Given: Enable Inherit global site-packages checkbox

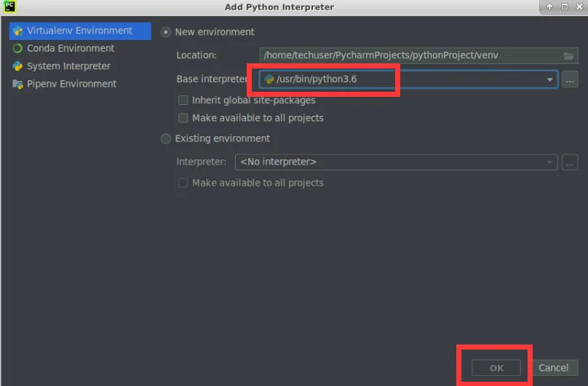Looking at the screenshot, I should pos(183,101).
